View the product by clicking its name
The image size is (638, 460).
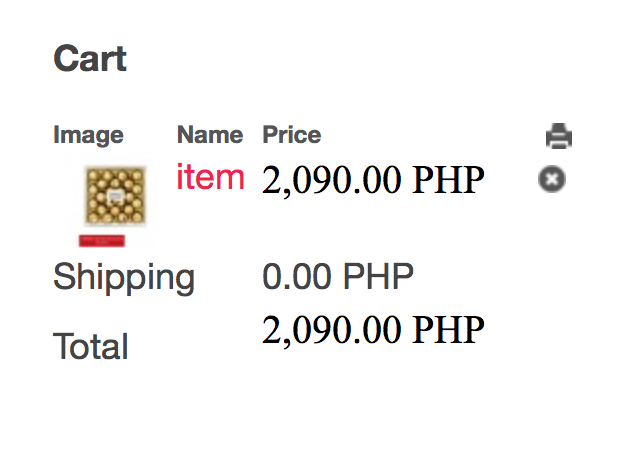[210, 178]
